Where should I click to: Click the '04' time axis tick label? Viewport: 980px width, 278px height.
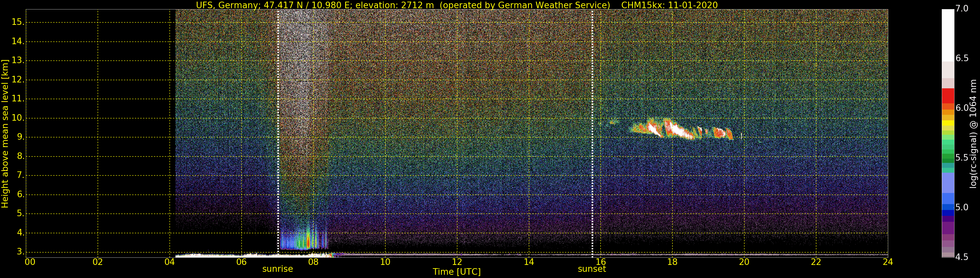click(170, 262)
